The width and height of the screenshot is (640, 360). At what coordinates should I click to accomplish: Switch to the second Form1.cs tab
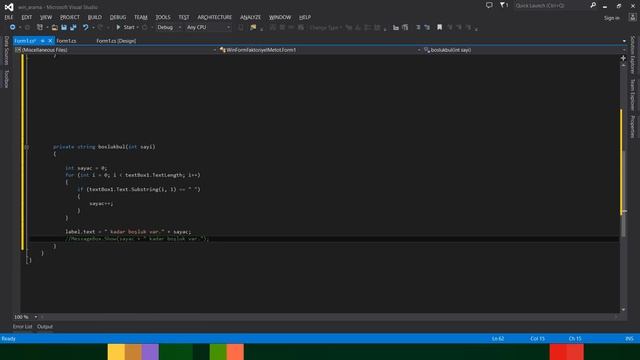coord(66,41)
